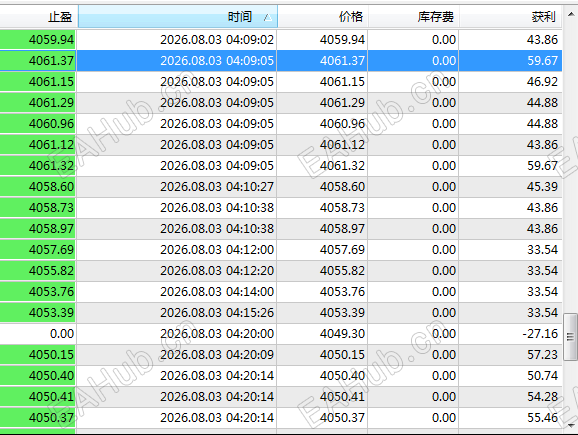Click the 时间 sort arrow indicator

point(268,17)
